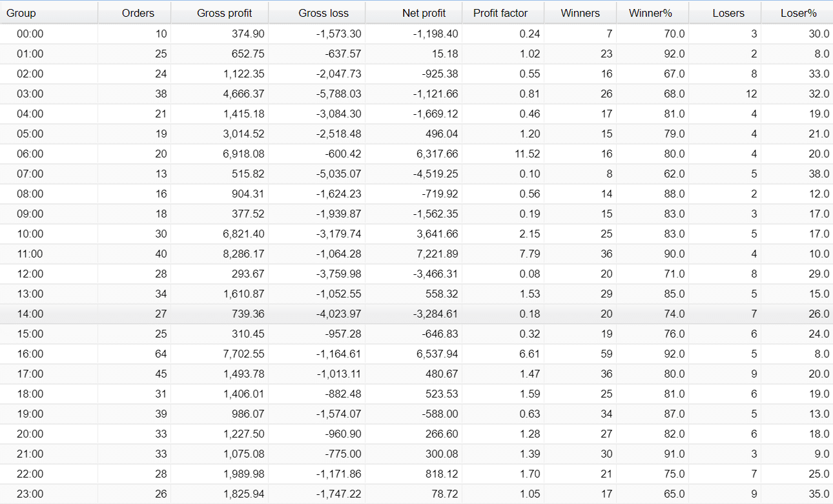Click gross profit value 8,286.17
This screenshot has width=833, height=504.
(x=244, y=254)
